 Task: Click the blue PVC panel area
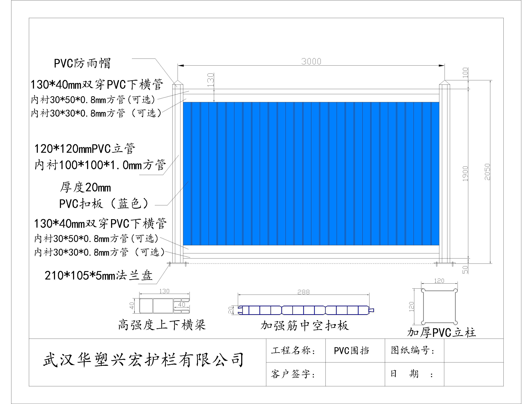311,174
